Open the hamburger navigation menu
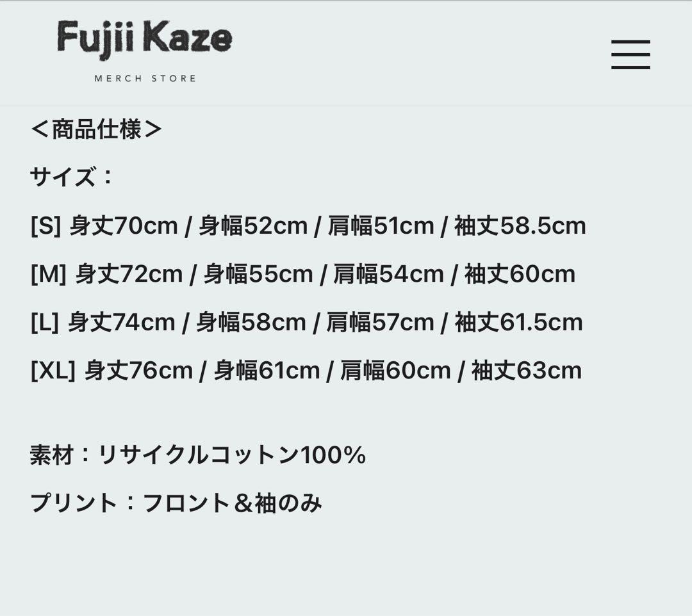This screenshot has height=616, width=692. [x=630, y=54]
